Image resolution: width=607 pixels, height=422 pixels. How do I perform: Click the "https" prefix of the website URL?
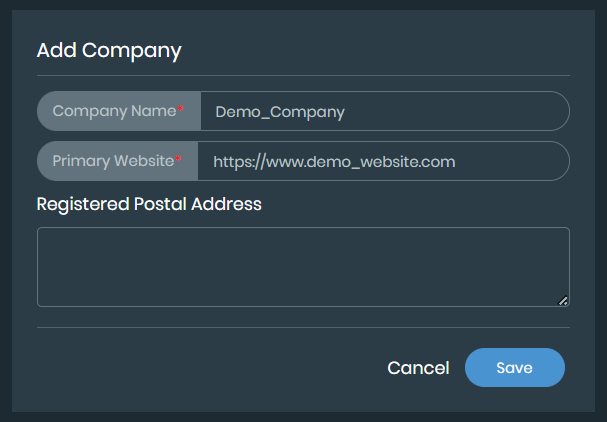click(x=232, y=160)
